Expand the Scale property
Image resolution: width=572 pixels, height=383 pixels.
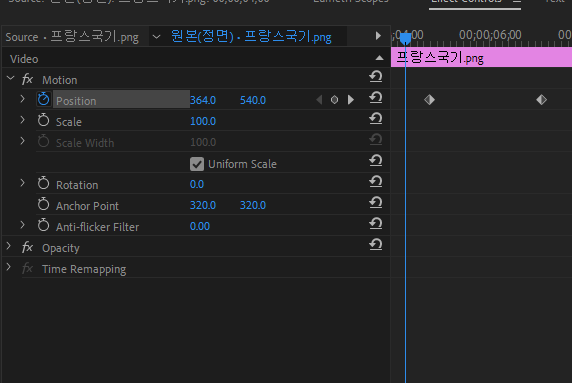[x=22, y=120]
